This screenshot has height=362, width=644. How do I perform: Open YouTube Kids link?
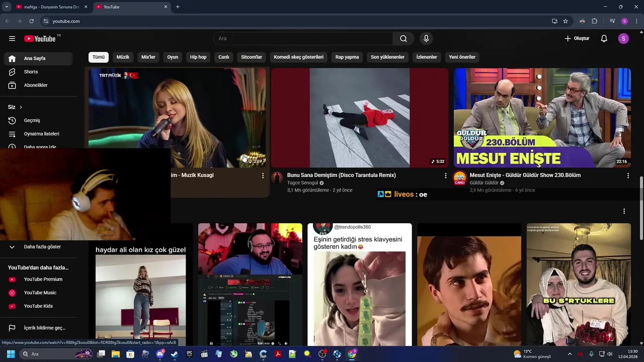38,306
